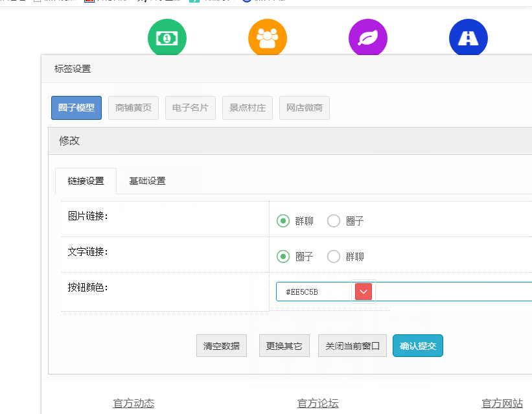Choose 圈子 for 文字链接
The image size is (532, 414).
coord(283,257)
